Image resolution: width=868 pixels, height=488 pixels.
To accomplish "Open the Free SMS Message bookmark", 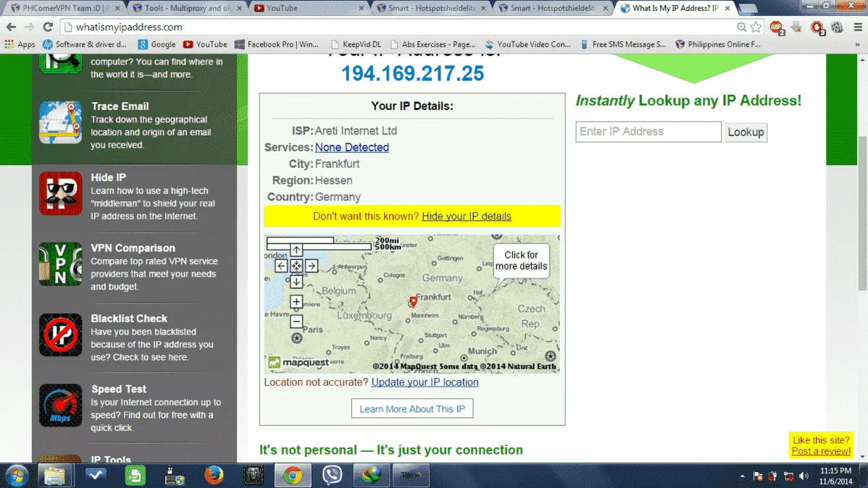I will (623, 44).
